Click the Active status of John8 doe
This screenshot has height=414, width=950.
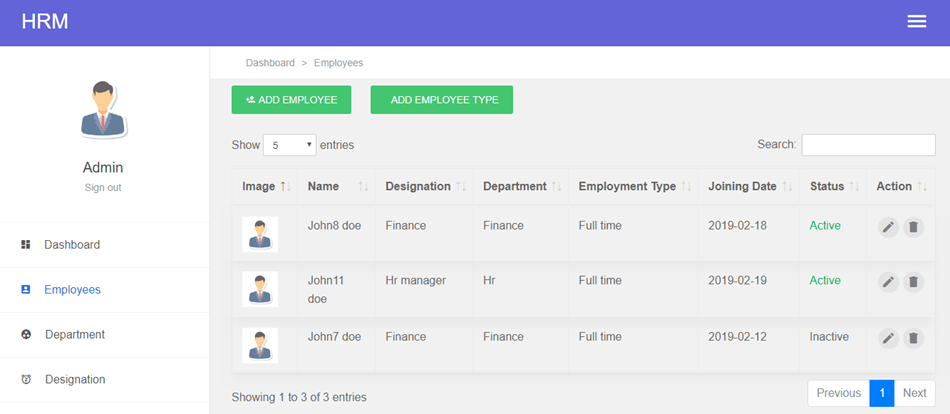pyautogui.click(x=825, y=226)
